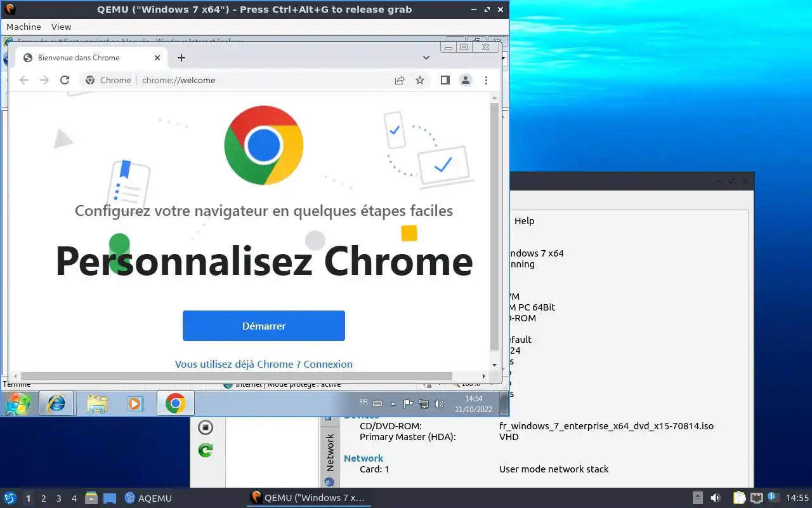Open Chrome side panel icon
Viewport: 812px width, 508px height.
pos(445,80)
